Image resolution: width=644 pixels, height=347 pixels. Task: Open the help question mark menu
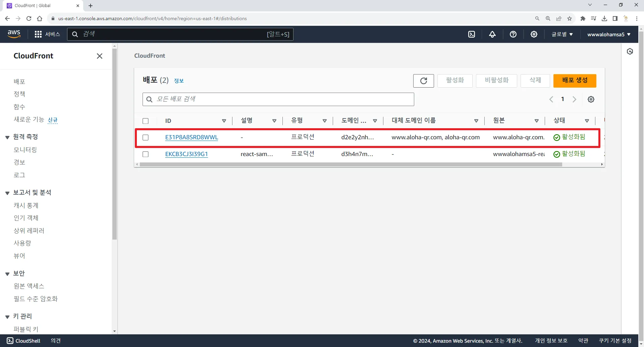tap(513, 34)
